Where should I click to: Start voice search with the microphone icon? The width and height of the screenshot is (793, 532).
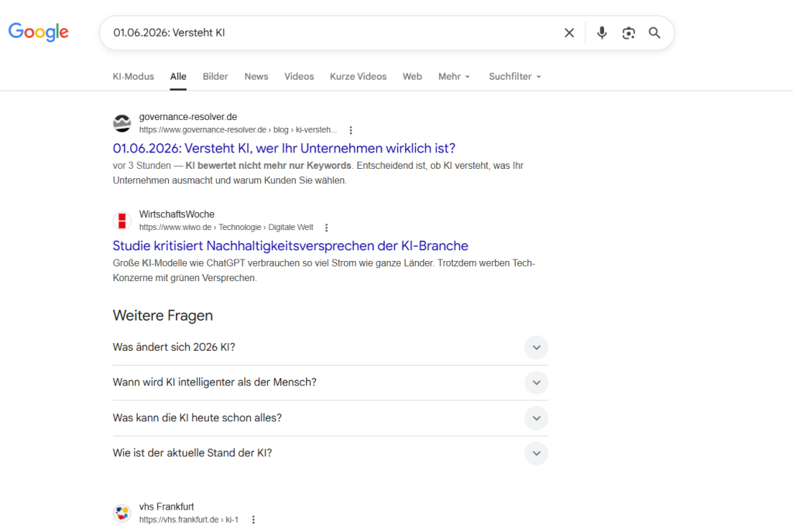(601, 33)
